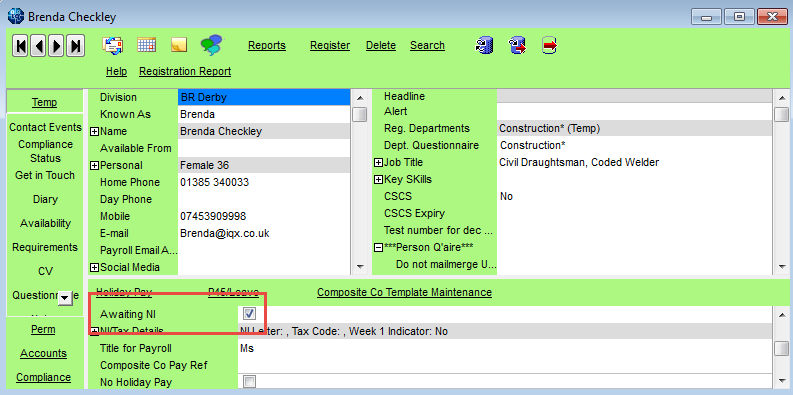
Task: Click the document with red arrow icon
Action: coord(549,46)
